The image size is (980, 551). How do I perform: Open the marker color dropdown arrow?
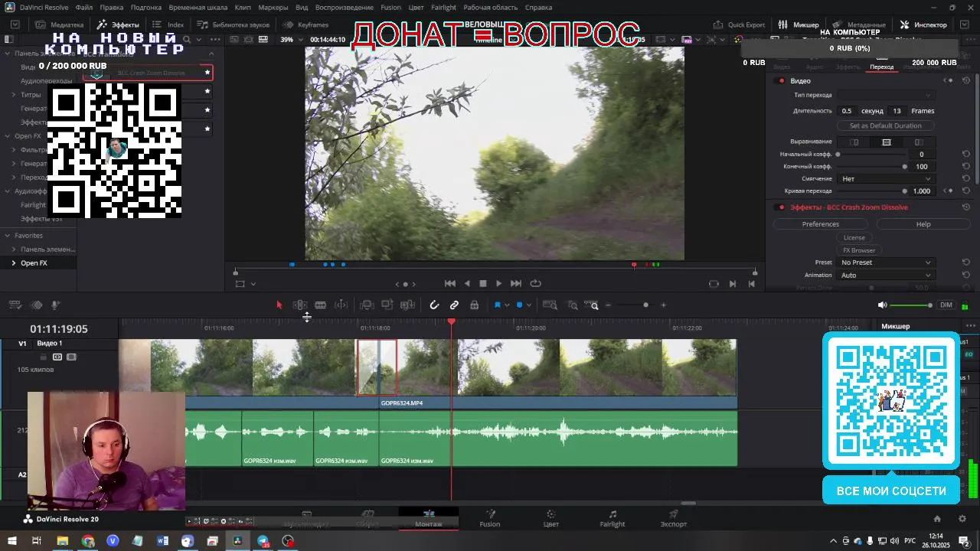(x=528, y=305)
